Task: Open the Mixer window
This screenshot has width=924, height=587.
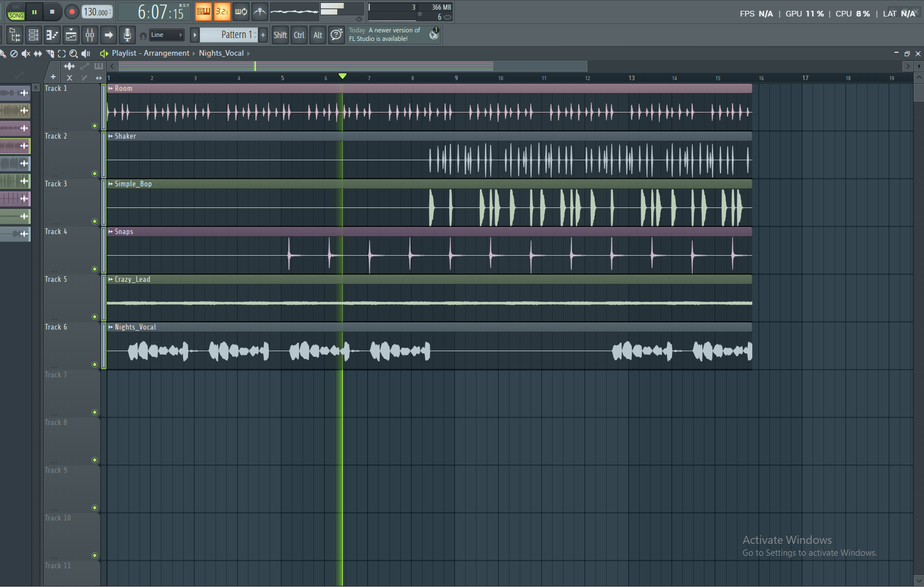Action: (x=90, y=35)
